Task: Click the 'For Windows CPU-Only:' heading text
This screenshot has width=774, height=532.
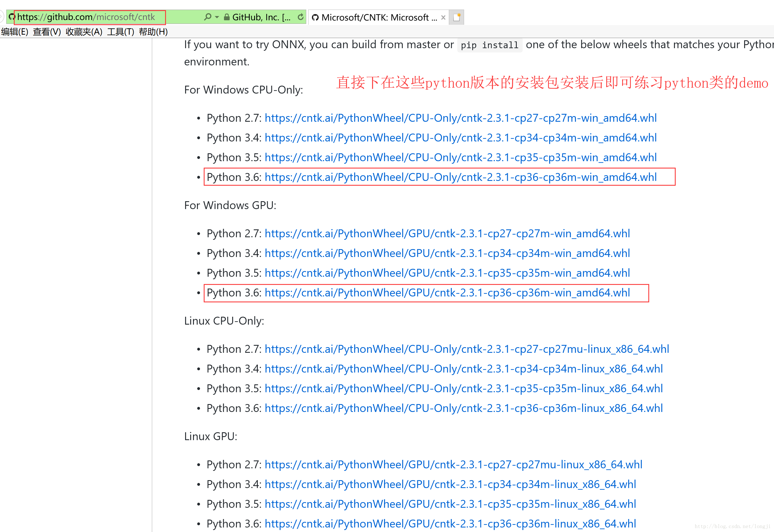Action: pyautogui.click(x=244, y=90)
